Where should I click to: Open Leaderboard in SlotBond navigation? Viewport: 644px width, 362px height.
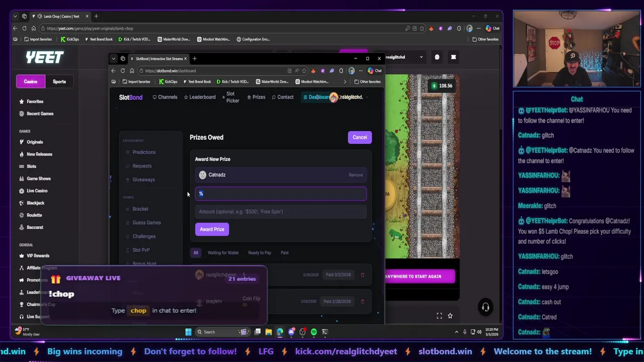(x=200, y=97)
